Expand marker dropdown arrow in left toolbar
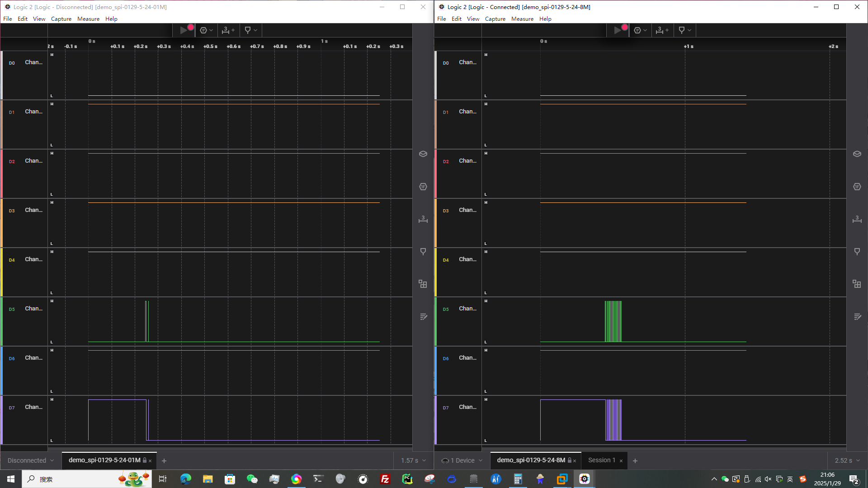The width and height of the screenshot is (868, 488). click(x=255, y=30)
